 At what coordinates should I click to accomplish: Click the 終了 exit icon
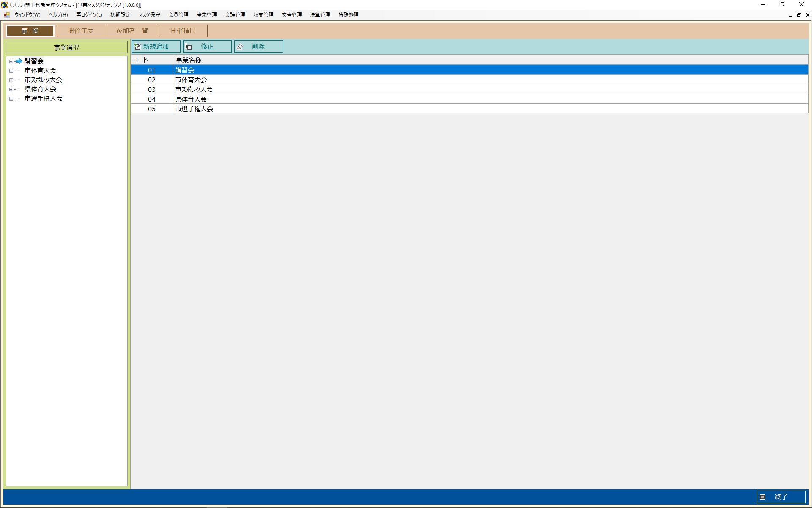[763, 497]
